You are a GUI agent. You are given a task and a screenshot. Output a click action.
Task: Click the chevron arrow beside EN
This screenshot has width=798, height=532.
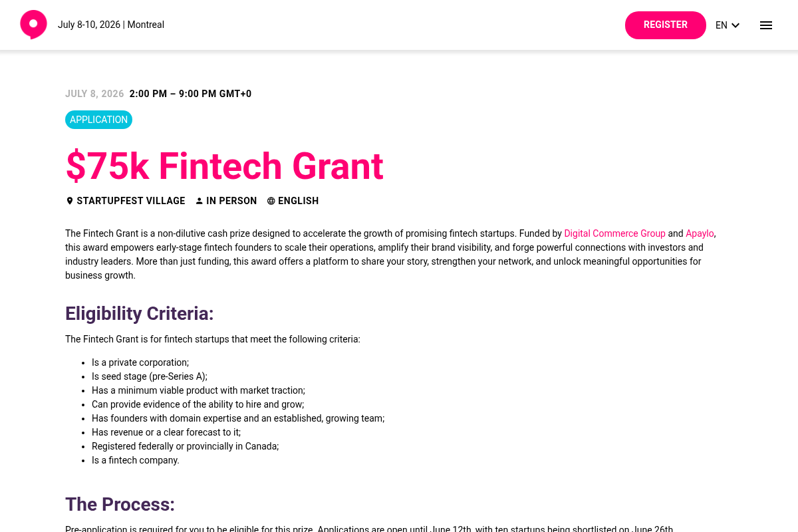click(735, 26)
